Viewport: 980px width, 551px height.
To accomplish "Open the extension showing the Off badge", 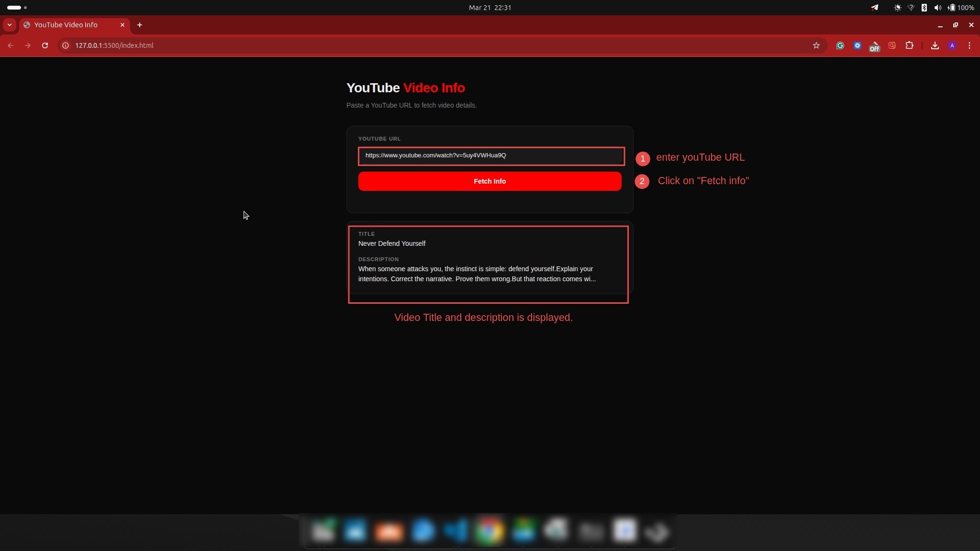I will [874, 46].
